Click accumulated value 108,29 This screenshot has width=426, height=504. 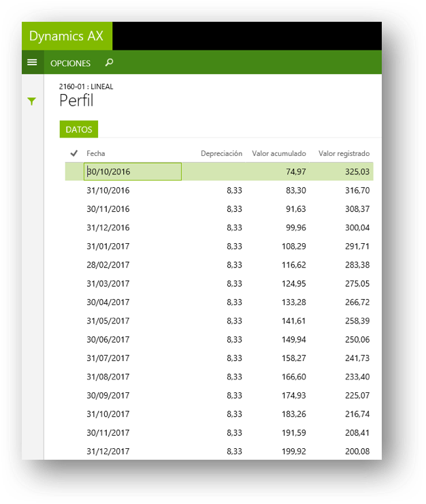293,247
